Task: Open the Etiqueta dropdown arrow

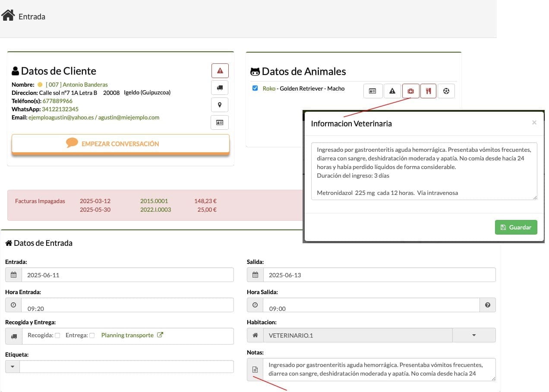Action: click(x=13, y=367)
